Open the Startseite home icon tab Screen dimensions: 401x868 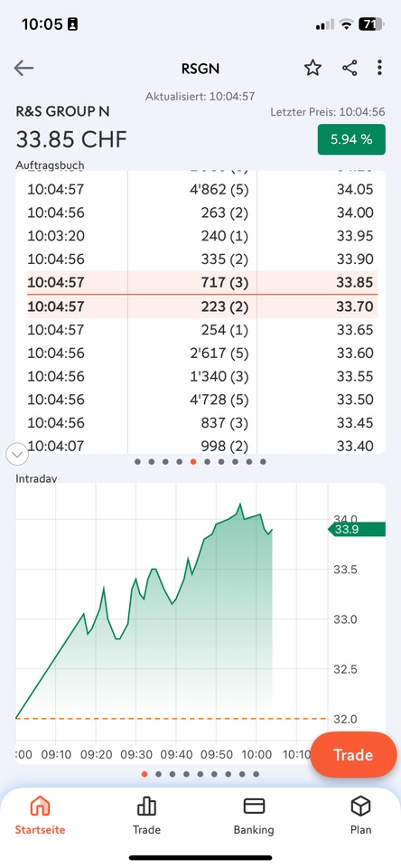pos(40,815)
